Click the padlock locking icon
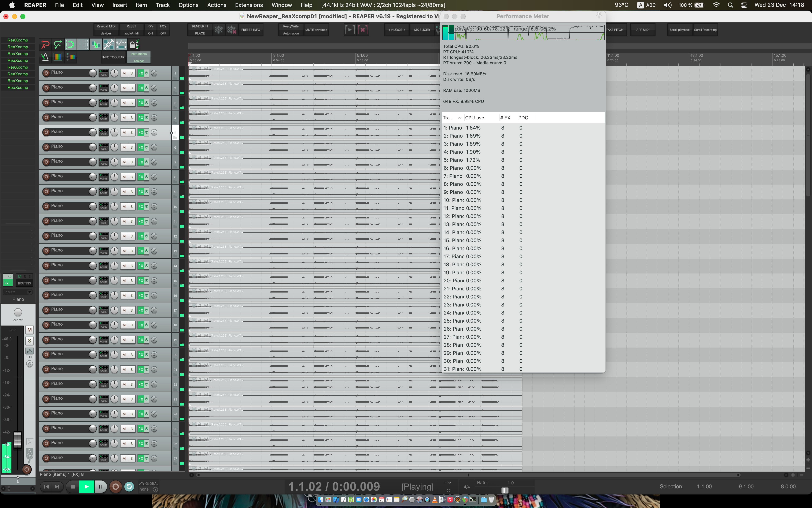 point(134,44)
